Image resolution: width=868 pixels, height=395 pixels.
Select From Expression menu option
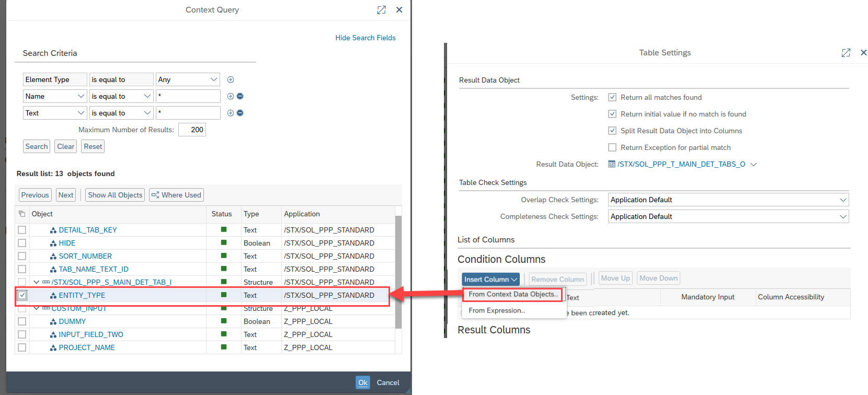(496, 310)
